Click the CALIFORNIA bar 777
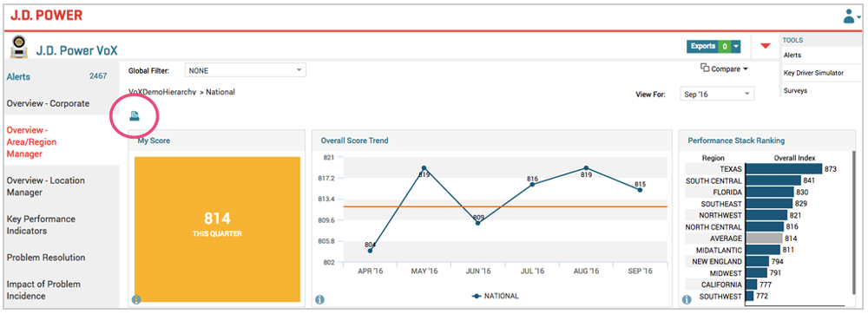 (751, 285)
